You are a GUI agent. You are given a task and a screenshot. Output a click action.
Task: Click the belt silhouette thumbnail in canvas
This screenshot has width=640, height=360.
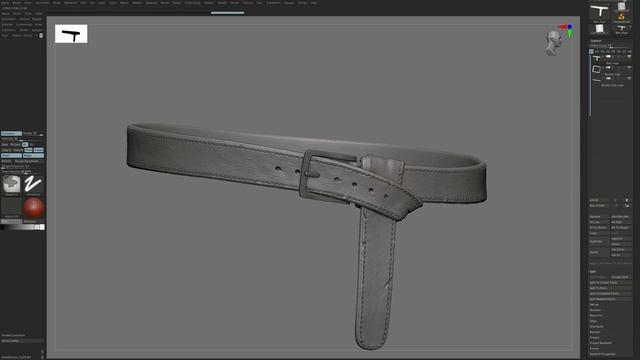point(71,34)
